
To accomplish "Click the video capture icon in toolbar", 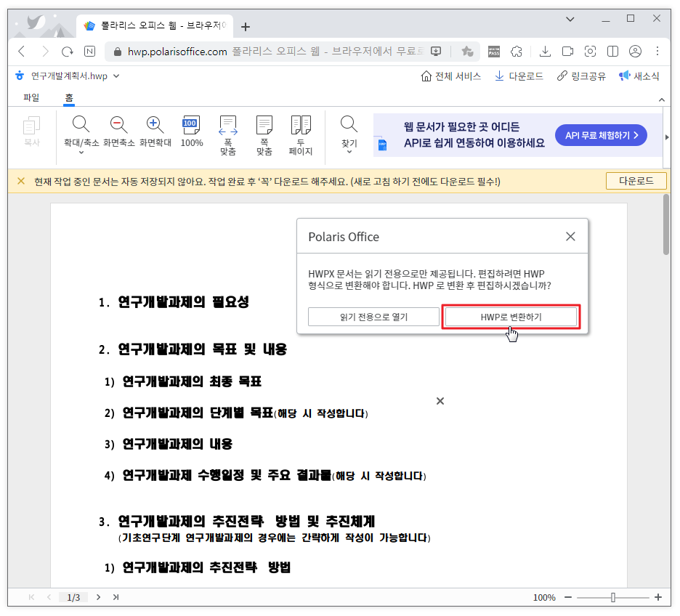I will [567, 52].
